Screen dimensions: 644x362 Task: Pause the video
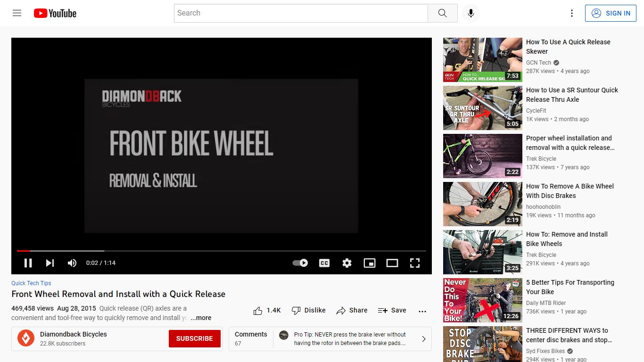[28, 263]
